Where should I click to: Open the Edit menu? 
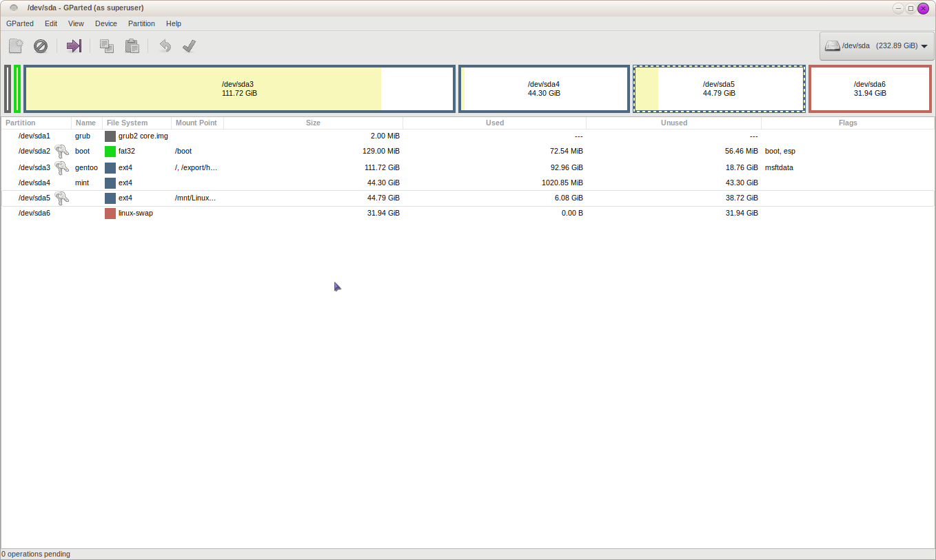51,23
